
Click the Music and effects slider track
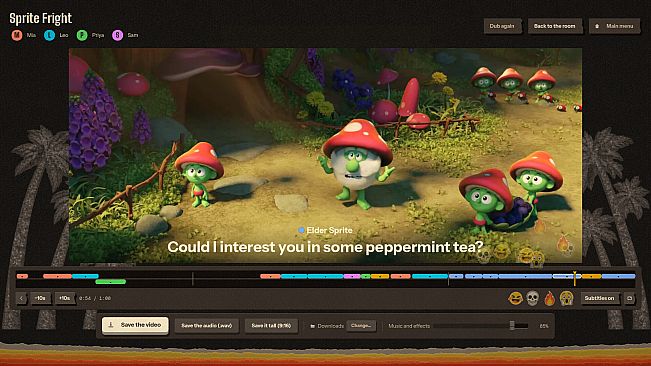[x=481, y=326]
